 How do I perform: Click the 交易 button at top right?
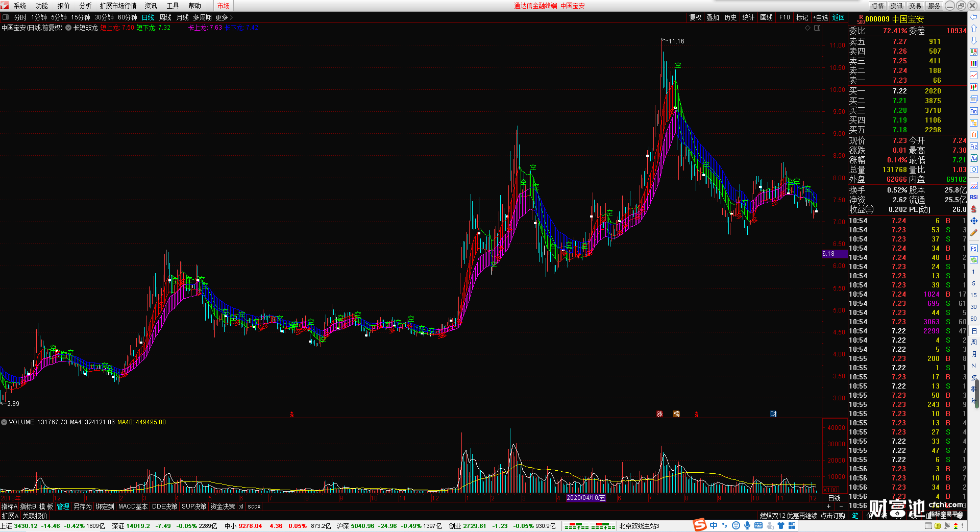[915, 6]
